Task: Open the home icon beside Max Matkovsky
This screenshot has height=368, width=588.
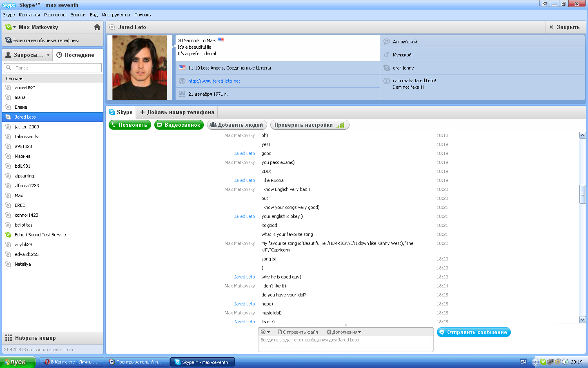Action: [97, 27]
